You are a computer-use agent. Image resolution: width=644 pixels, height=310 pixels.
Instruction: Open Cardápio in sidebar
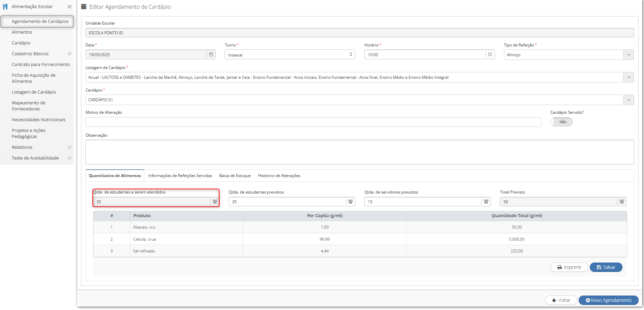click(21, 43)
